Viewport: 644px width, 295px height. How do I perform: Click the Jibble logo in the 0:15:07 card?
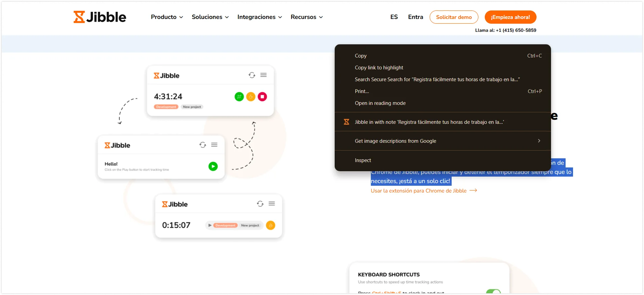tap(175, 204)
